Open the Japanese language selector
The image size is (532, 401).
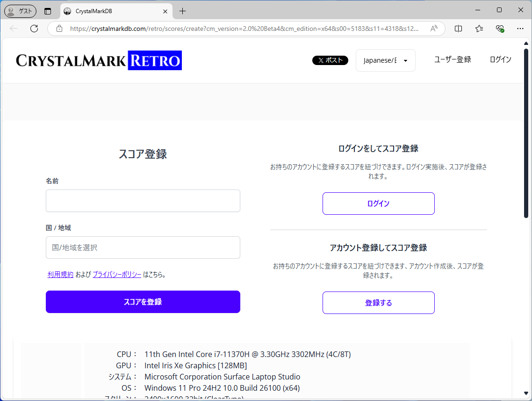(385, 60)
